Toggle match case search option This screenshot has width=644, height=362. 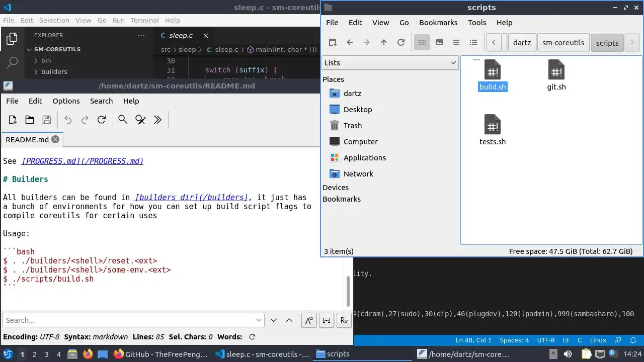(x=309, y=320)
